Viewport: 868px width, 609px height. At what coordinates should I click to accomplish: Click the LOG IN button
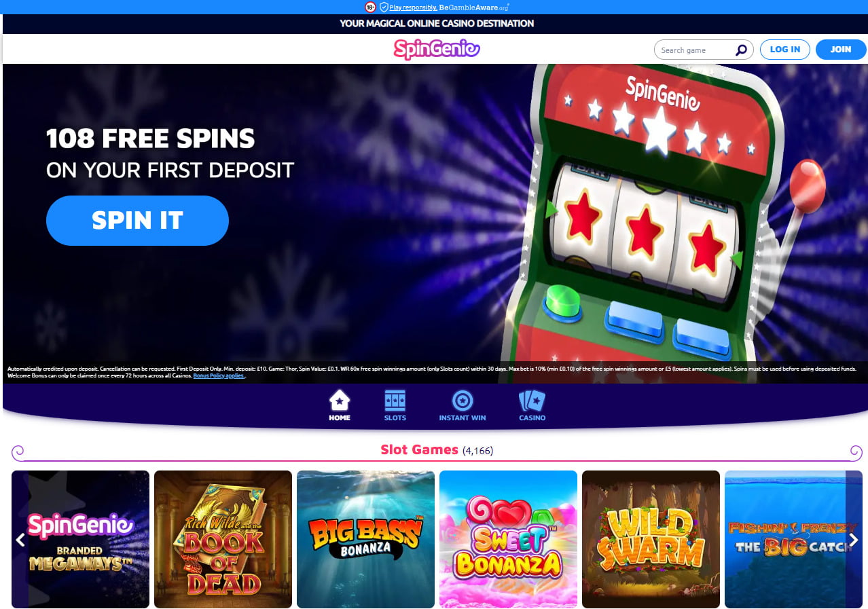[785, 50]
